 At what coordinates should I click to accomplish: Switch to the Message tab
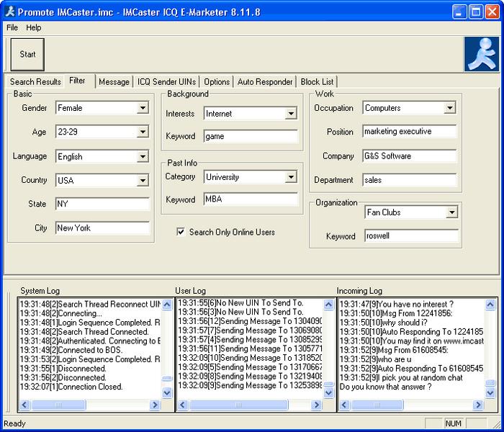click(x=114, y=81)
